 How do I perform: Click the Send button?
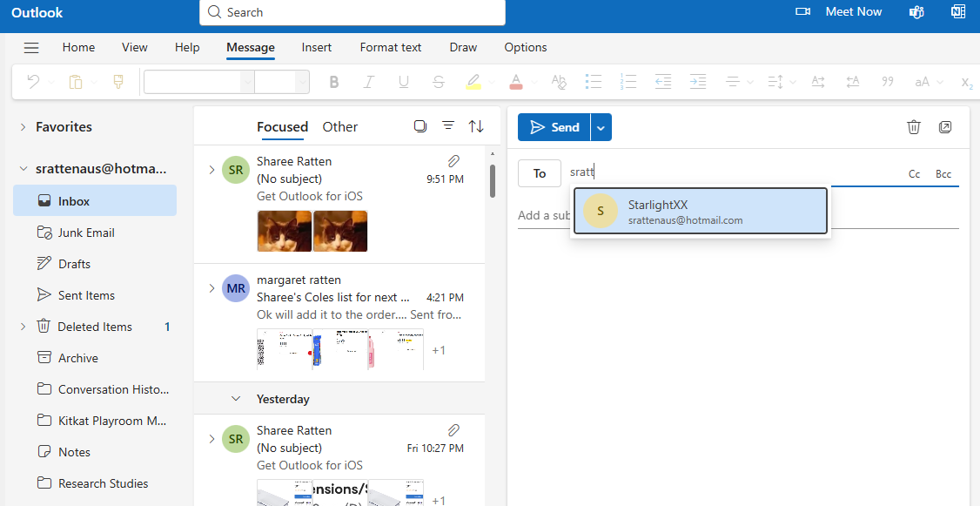point(554,128)
